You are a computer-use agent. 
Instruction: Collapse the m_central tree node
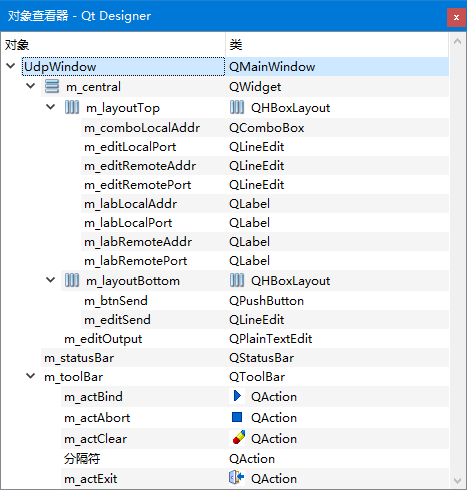(31, 86)
